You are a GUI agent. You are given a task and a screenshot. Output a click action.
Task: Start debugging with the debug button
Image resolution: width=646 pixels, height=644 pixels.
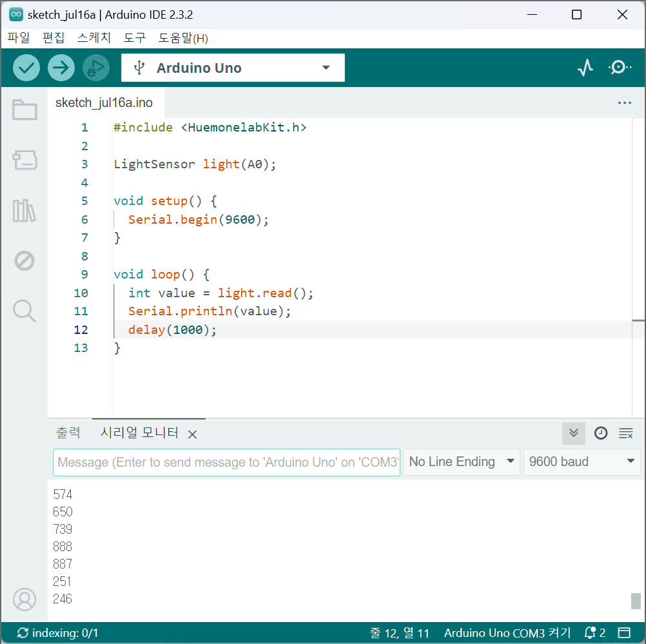(x=96, y=68)
